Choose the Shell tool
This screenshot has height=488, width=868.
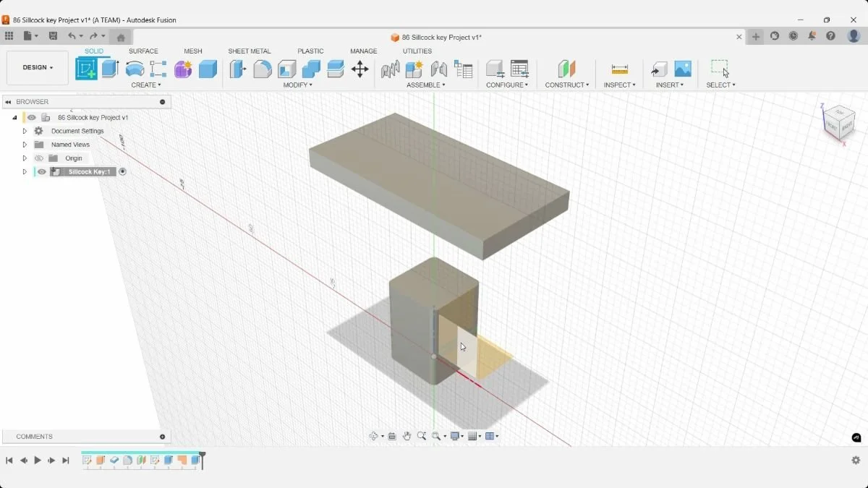point(287,69)
